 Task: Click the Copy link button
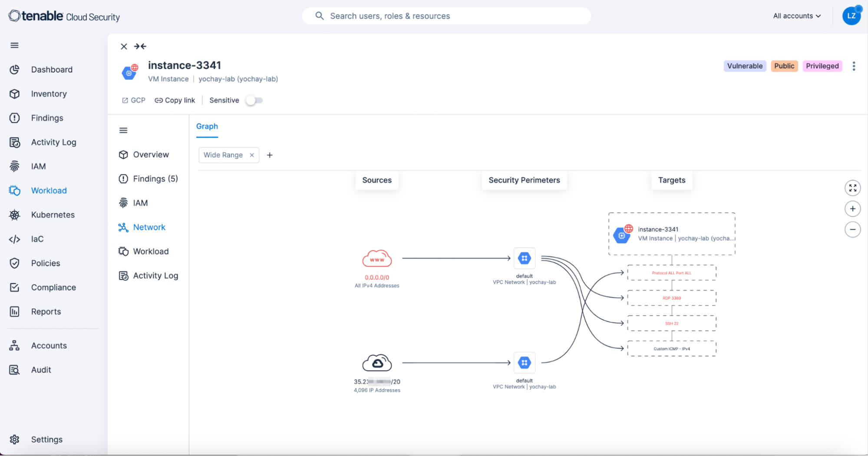pyautogui.click(x=175, y=100)
